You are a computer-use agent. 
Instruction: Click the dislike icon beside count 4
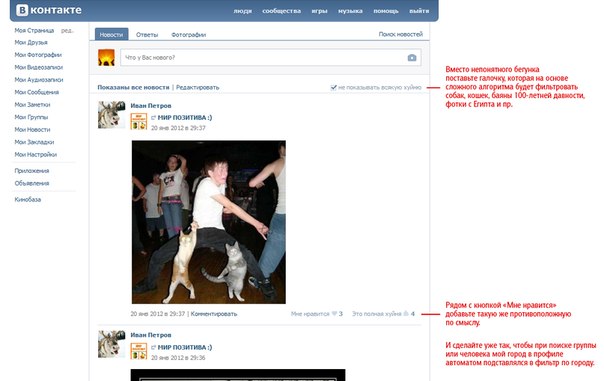click(406, 314)
